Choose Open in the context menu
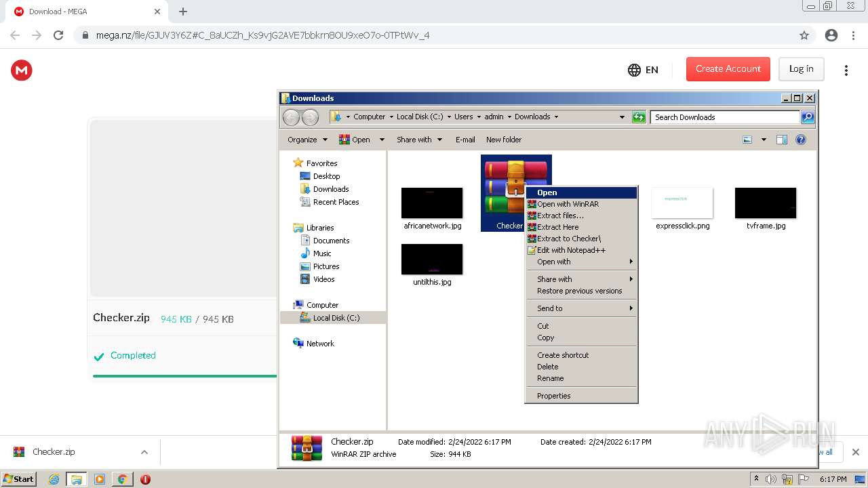This screenshot has width=868, height=488. tap(581, 192)
